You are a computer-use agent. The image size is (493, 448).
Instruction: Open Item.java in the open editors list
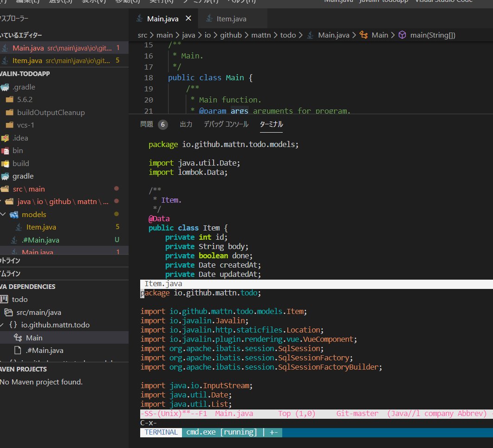tap(64, 60)
